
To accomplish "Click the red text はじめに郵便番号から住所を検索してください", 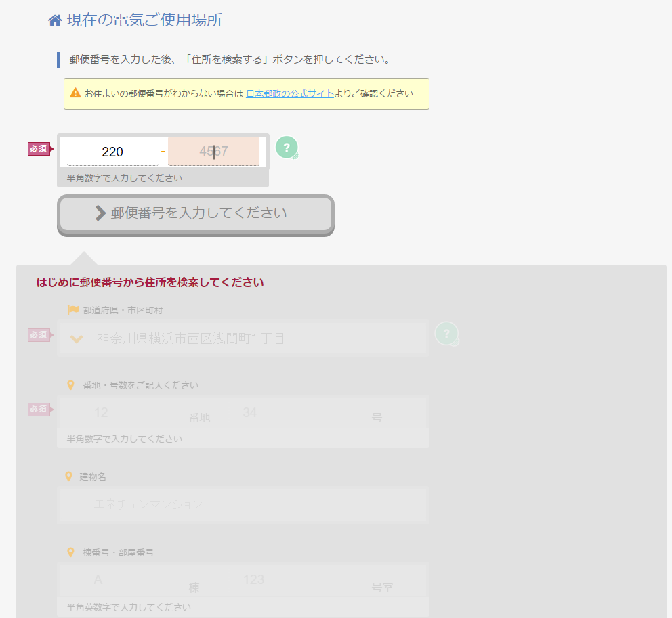I will point(150,282).
